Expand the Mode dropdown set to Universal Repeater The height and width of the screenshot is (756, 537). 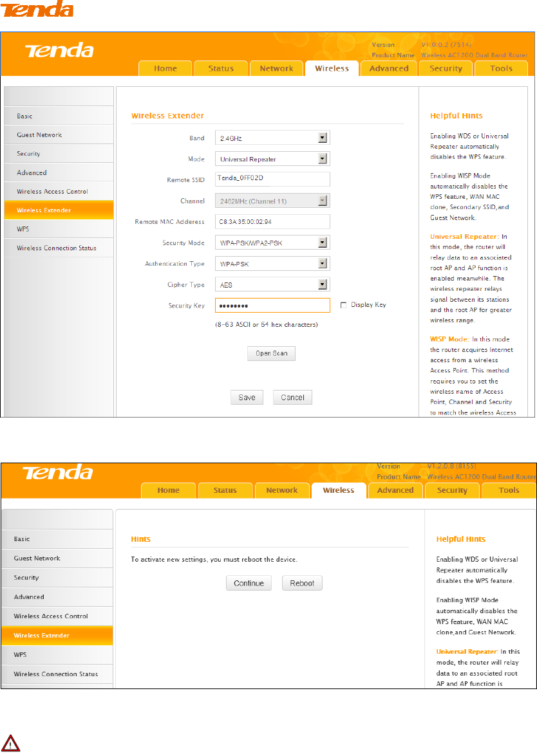click(x=272, y=159)
